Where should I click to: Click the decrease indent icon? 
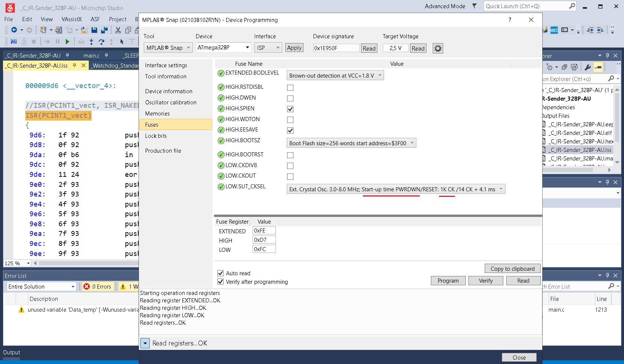point(590,30)
